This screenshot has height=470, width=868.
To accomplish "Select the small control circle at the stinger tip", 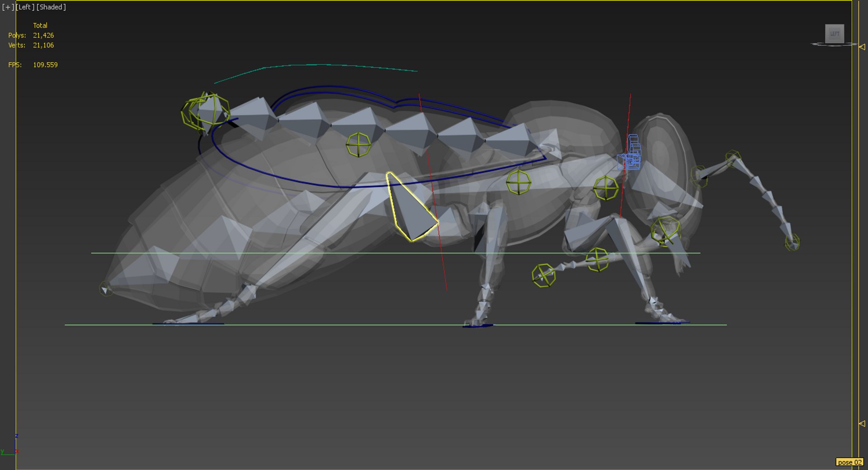I will point(106,289).
